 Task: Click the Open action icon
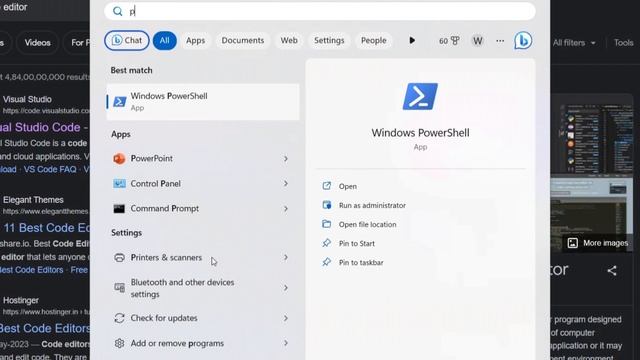[x=327, y=186]
